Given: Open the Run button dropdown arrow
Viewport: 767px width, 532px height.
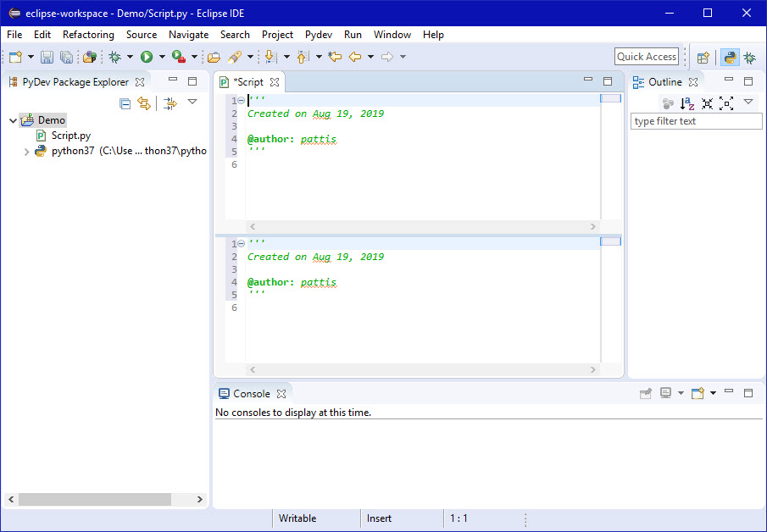Looking at the screenshot, I should [162, 57].
